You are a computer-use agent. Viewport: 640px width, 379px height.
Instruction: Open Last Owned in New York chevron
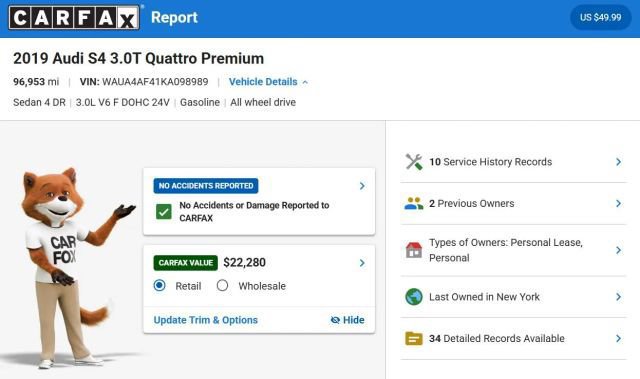click(x=619, y=297)
